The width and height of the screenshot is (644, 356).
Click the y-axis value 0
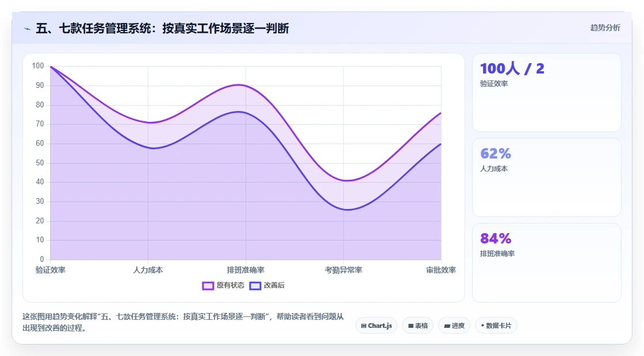click(42, 259)
